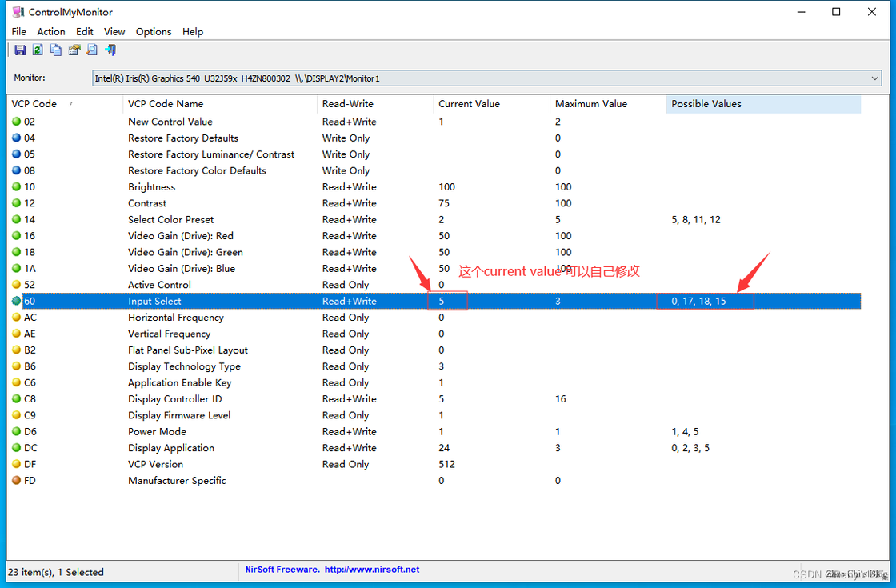
Task: Click possible values 0, 17, 18, 15
Action: click(698, 301)
